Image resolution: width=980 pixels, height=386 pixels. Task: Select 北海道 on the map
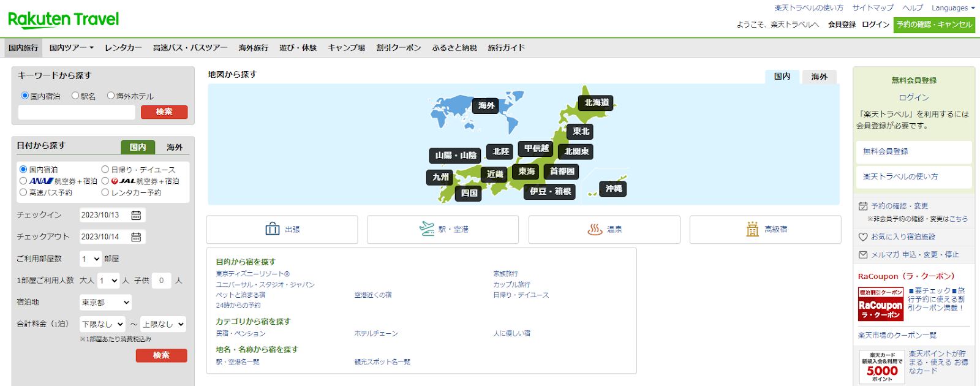[x=597, y=103]
